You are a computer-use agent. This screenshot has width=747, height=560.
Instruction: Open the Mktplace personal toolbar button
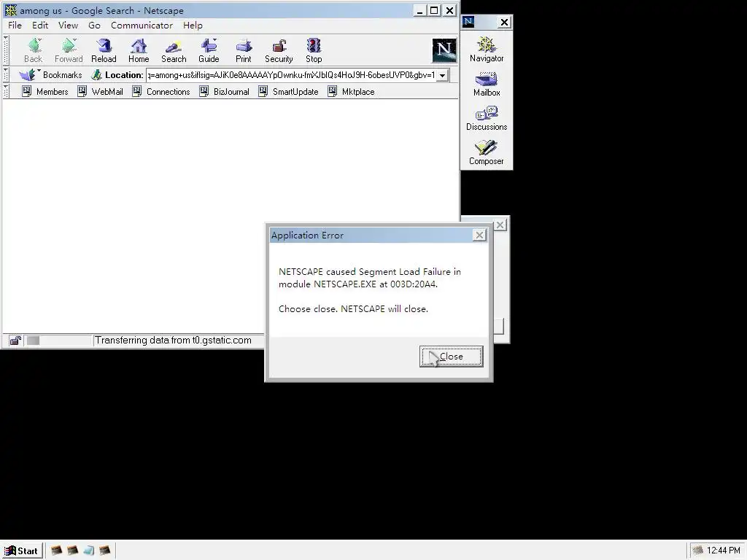coord(351,91)
